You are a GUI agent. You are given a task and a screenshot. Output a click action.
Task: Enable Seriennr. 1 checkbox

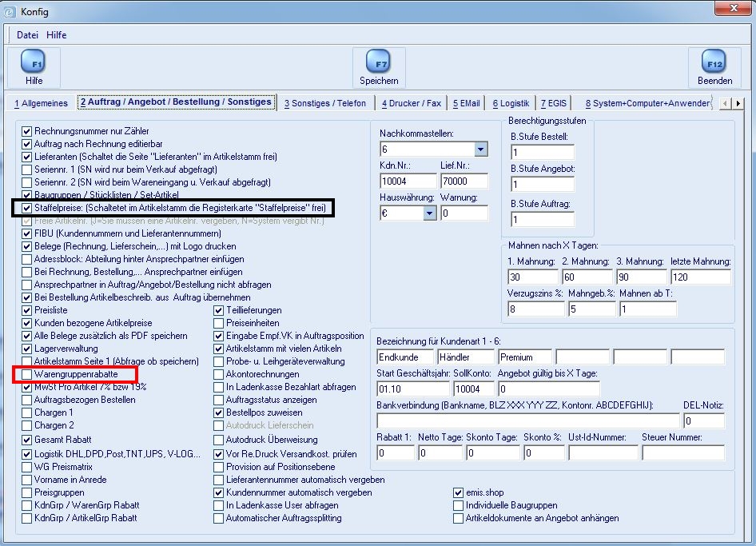click(x=26, y=169)
